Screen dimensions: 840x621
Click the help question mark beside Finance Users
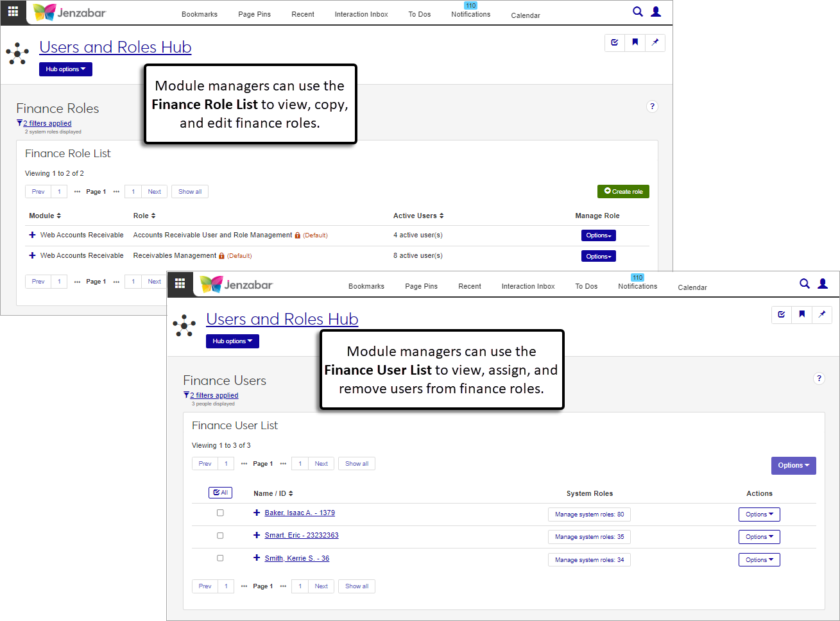[818, 379]
